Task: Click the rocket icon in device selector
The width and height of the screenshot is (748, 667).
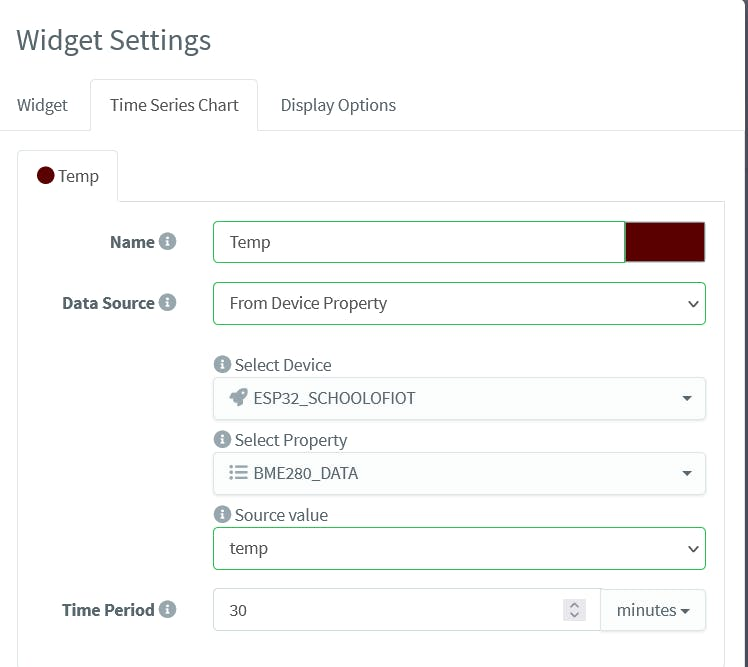Action: (237, 398)
